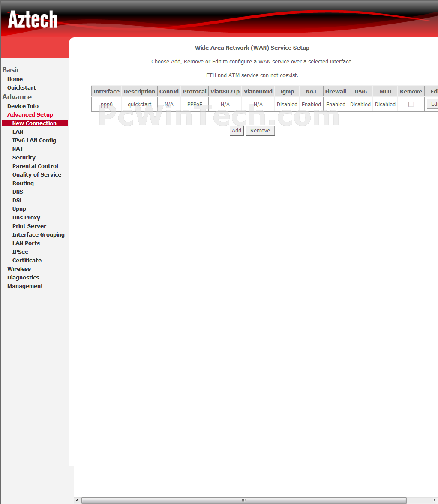This screenshot has height=504, width=438.
Task: Open the LAN settings page
Action: [x=18, y=132]
